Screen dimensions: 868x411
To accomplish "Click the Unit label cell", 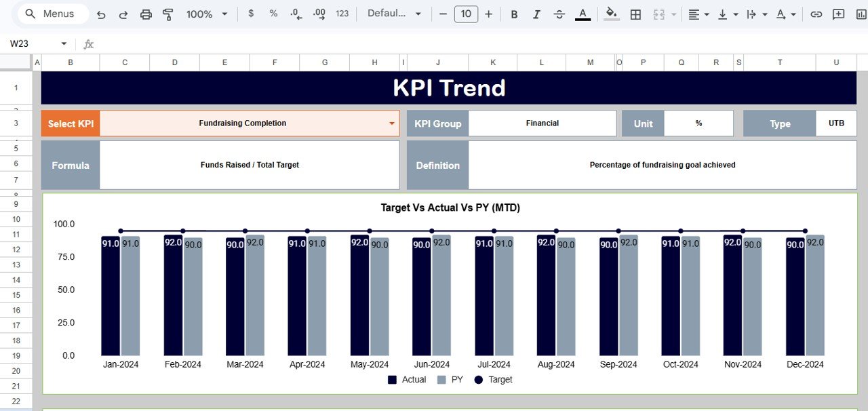I will 643,123.
